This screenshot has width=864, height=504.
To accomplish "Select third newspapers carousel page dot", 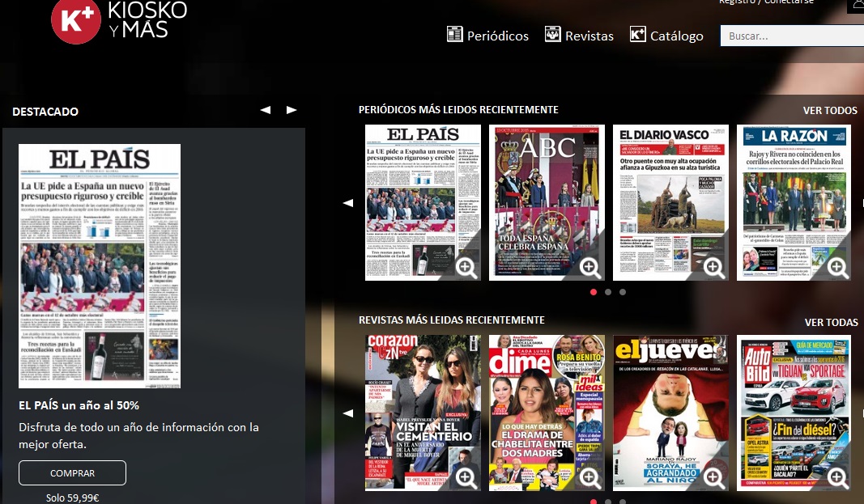I will 623,292.
